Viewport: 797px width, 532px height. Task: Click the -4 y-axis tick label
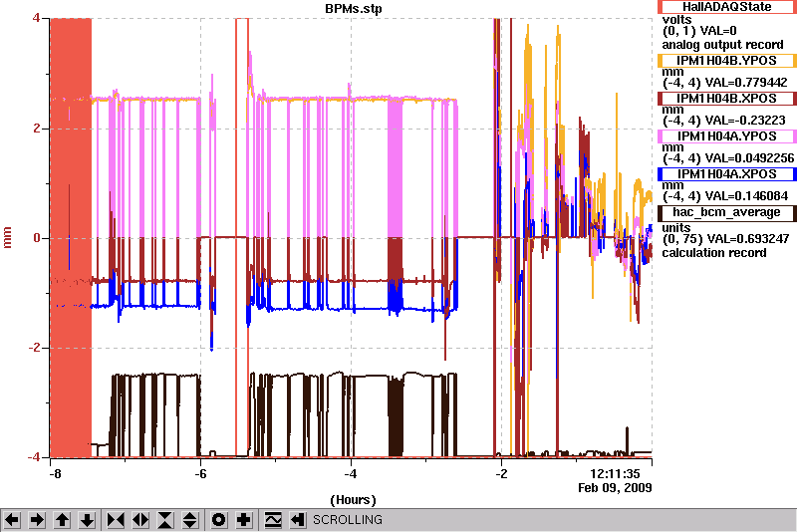(x=35, y=457)
